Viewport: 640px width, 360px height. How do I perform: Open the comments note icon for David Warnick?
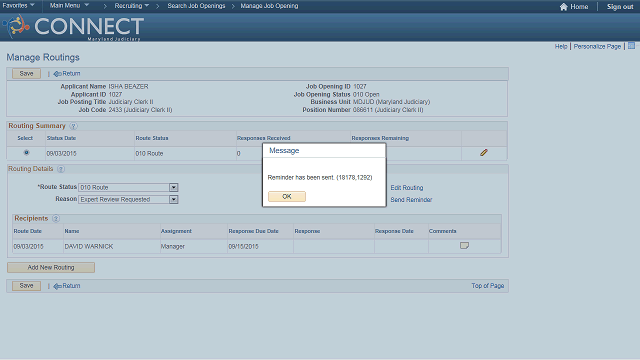[x=464, y=245]
